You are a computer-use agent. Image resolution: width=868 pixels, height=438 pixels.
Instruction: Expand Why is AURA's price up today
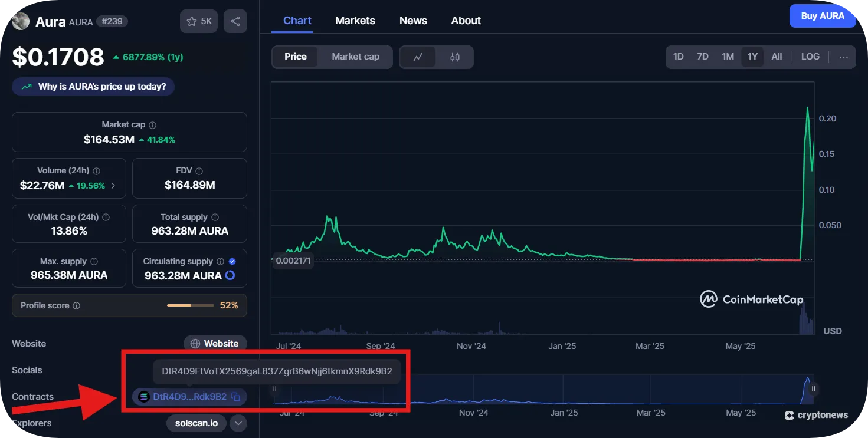point(93,87)
